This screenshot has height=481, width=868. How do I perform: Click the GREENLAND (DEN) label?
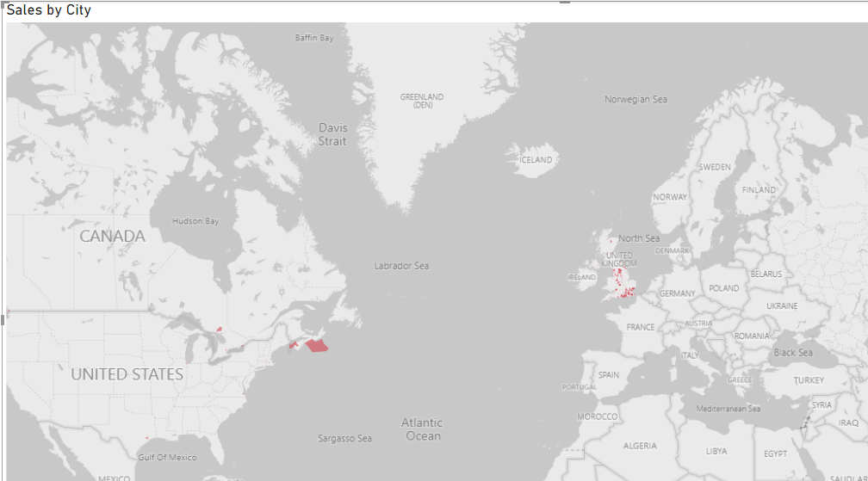422,101
